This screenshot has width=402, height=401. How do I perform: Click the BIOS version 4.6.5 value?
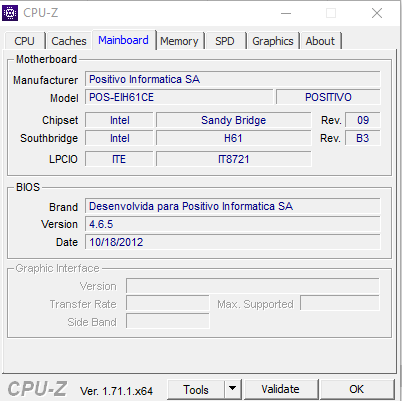(232, 224)
